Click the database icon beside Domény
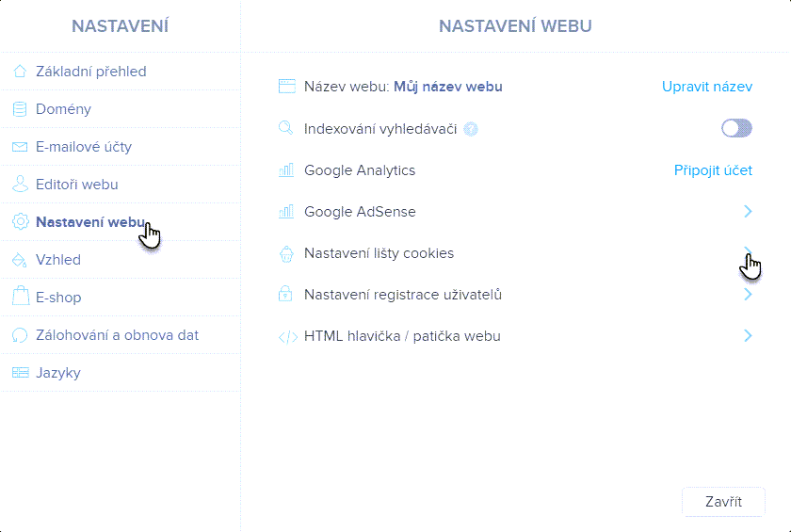The image size is (791, 532). pos(20,109)
